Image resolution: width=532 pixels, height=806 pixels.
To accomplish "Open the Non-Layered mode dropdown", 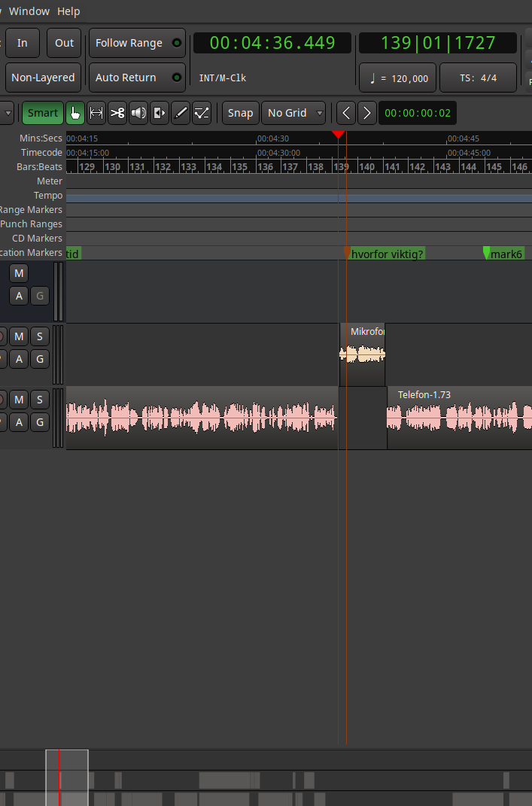I will tap(43, 78).
